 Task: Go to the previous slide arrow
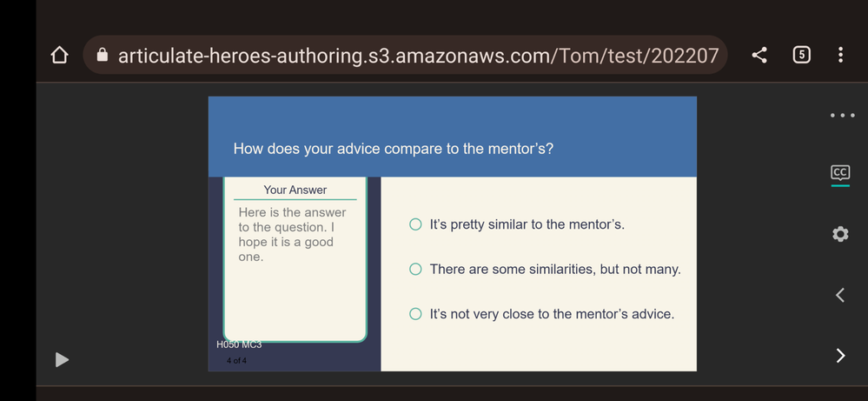(840, 295)
